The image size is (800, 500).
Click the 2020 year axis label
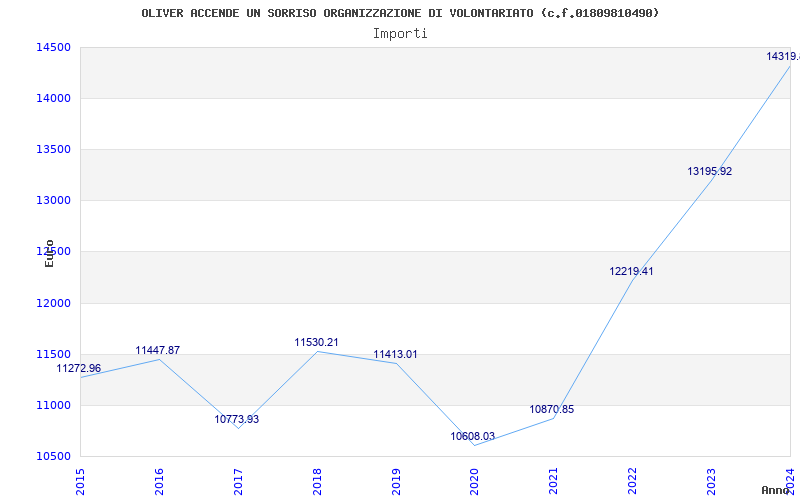tap(475, 479)
